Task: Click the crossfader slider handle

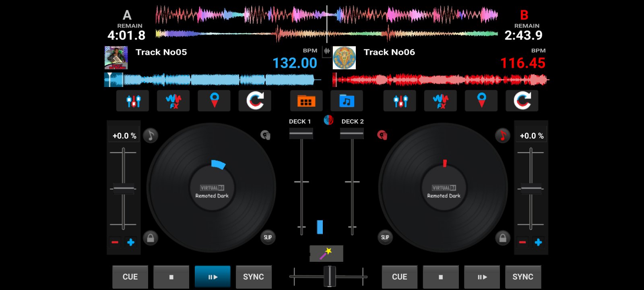Action: pyautogui.click(x=330, y=276)
